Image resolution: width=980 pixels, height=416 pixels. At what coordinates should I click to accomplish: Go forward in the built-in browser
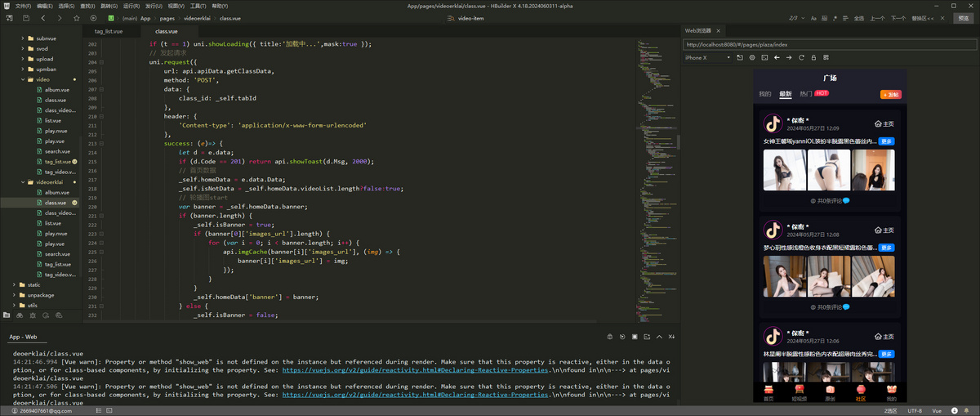click(789, 57)
